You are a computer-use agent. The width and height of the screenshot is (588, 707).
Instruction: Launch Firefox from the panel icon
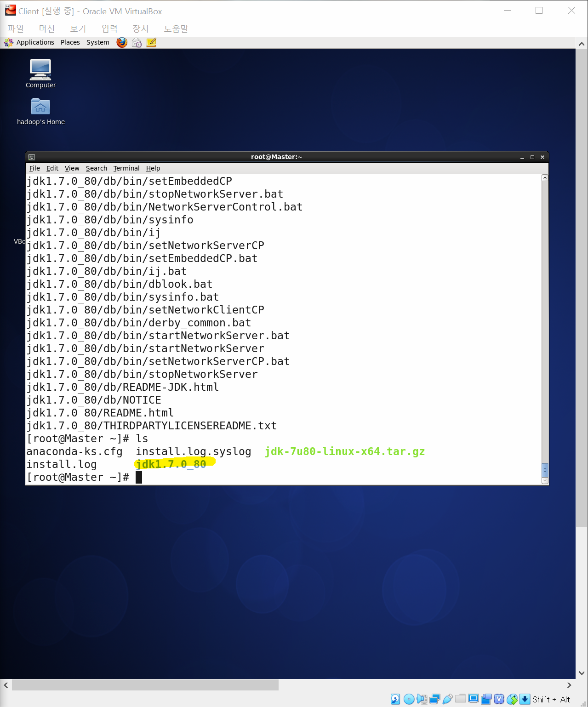point(122,42)
